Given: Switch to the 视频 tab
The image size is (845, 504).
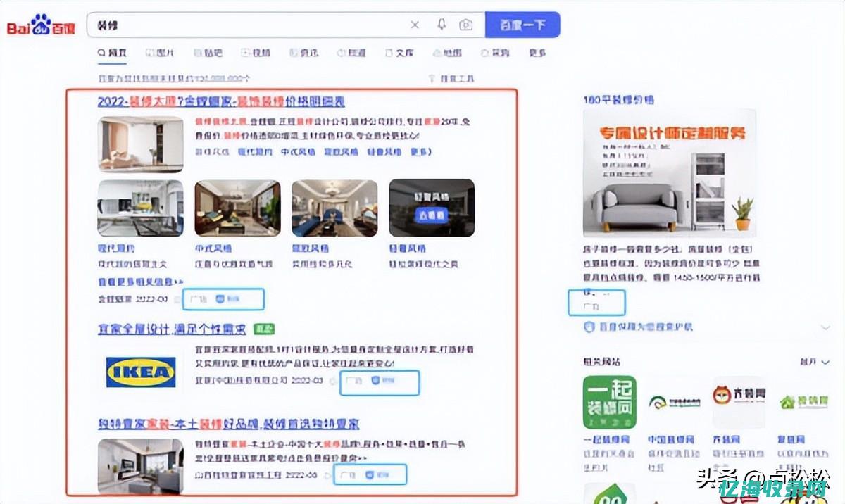Looking at the screenshot, I should pyautogui.click(x=256, y=53).
